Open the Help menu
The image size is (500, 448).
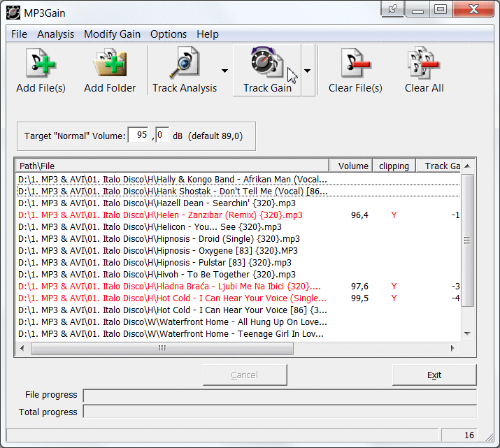(x=208, y=34)
